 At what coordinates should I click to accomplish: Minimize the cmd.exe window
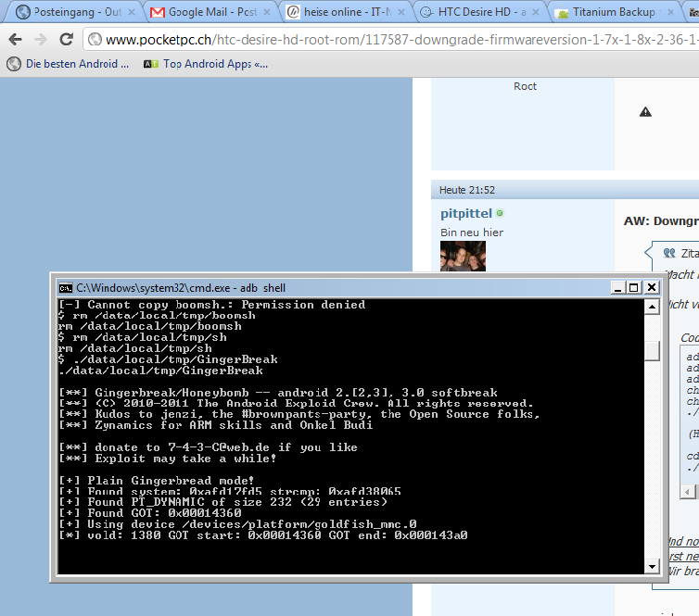pyautogui.click(x=617, y=288)
